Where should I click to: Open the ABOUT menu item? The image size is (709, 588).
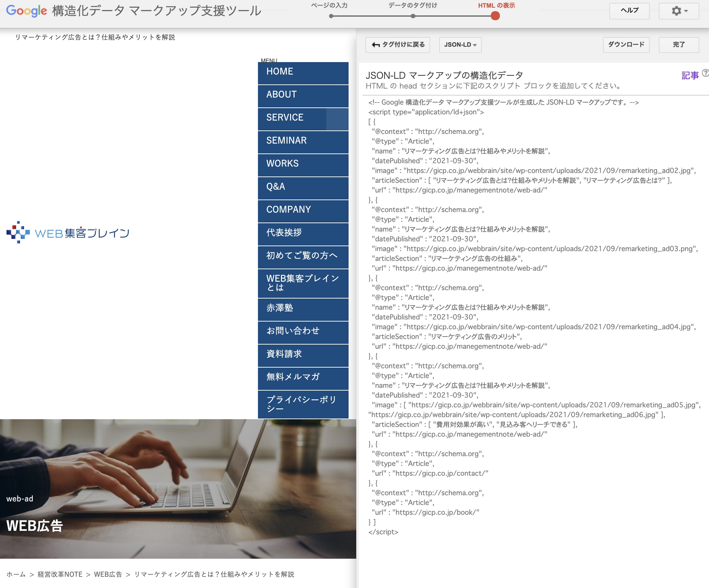303,96
